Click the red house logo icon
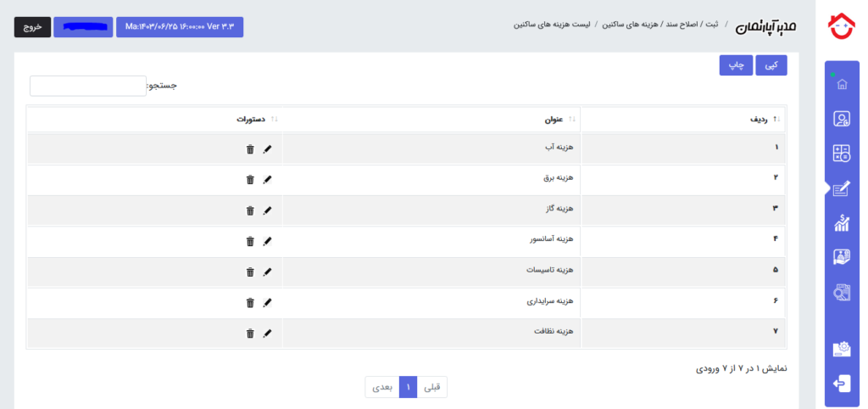This screenshot has width=868, height=409. [842, 26]
